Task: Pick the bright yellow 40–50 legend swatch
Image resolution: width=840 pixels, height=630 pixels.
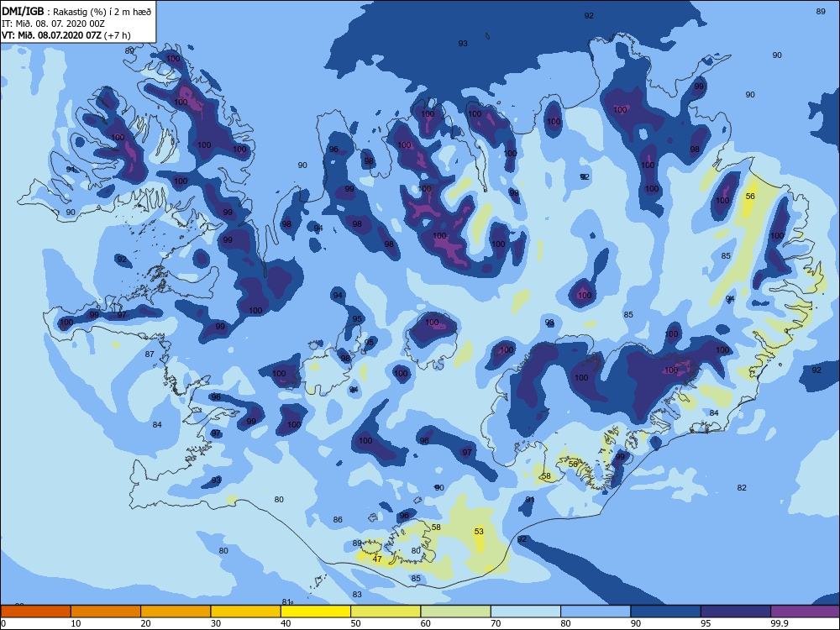Action: click(x=316, y=612)
